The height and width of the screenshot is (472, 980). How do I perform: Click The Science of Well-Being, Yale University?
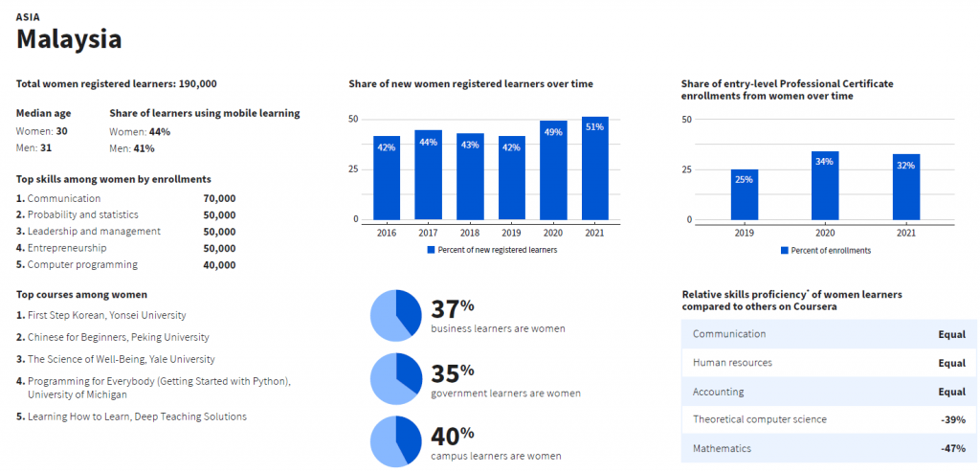tap(116, 359)
